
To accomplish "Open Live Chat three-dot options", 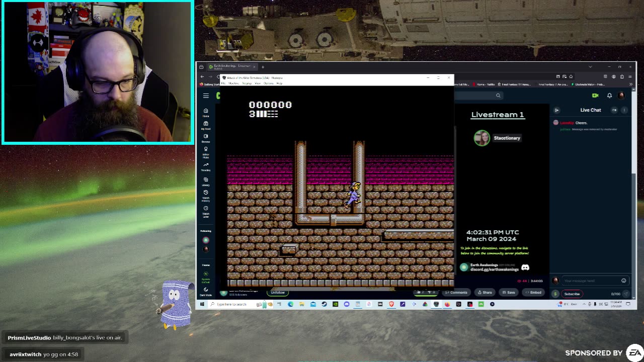I will tap(624, 110).
